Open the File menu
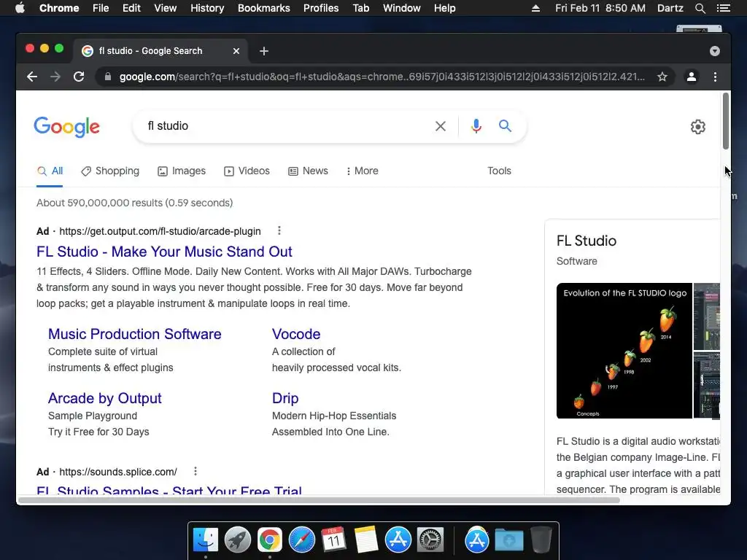This screenshot has width=747, height=560. tap(101, 8)
